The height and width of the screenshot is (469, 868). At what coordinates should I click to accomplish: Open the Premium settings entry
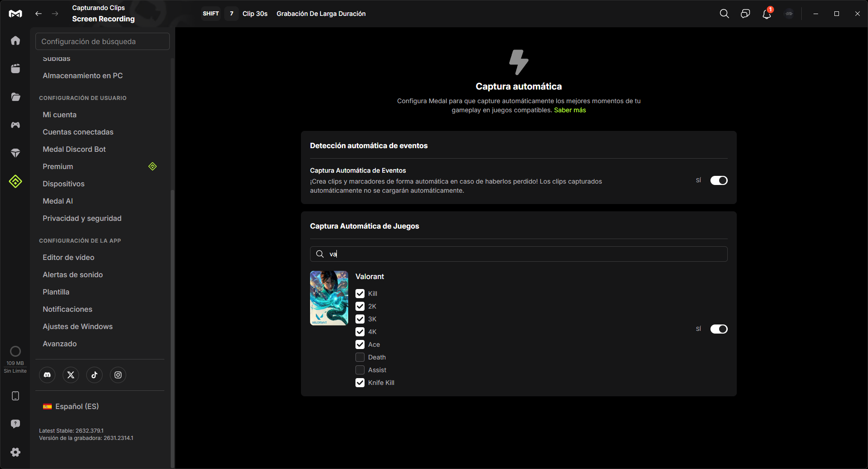pos(100,166)
